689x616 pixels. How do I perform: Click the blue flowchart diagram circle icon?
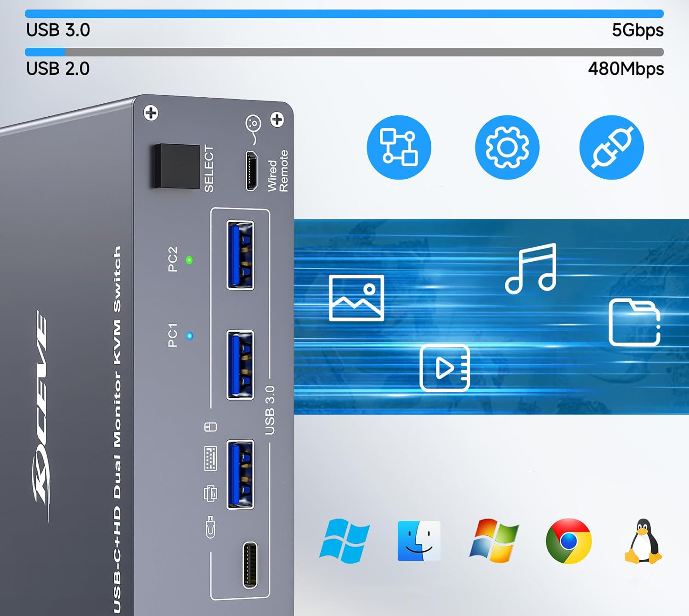[399, 147]
